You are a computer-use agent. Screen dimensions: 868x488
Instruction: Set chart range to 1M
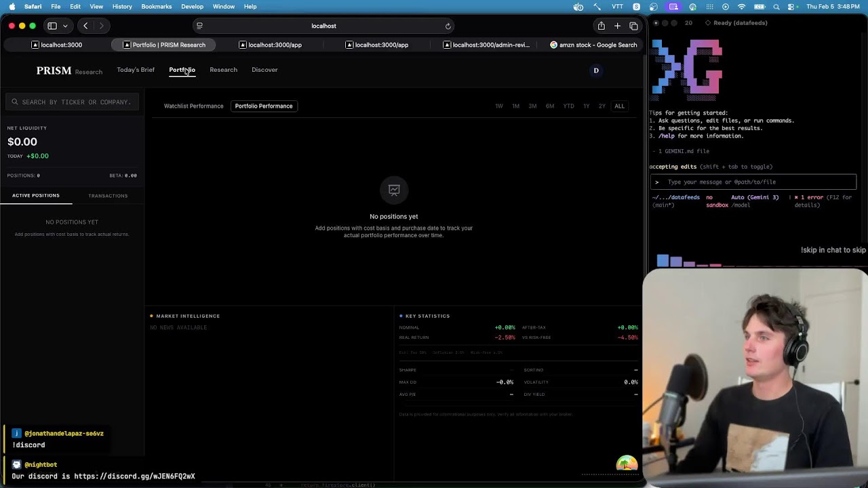point(515,106)
